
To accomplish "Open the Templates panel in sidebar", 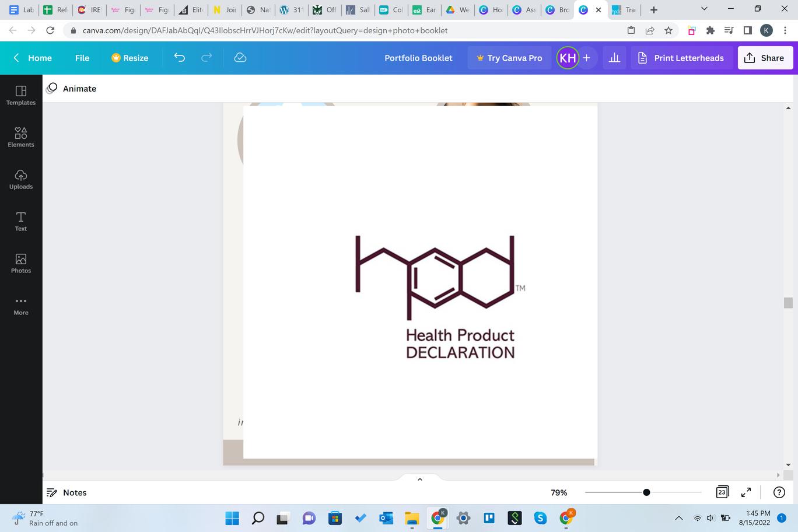I will [21, 95].
